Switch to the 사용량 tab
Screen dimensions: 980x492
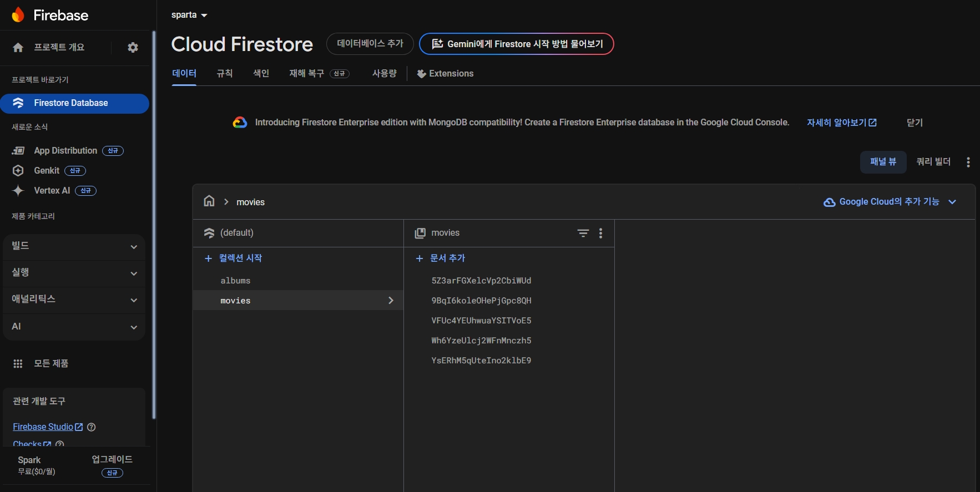(x=385, y=74)
